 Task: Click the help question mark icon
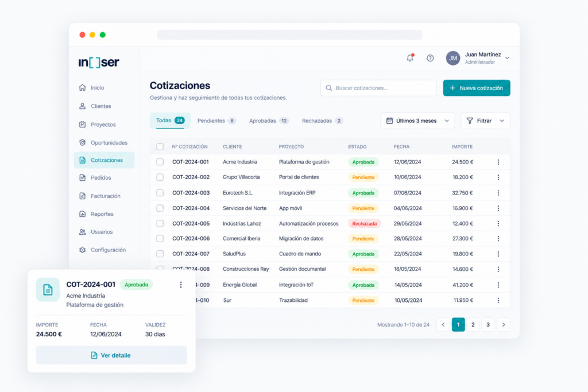[430, 58]
